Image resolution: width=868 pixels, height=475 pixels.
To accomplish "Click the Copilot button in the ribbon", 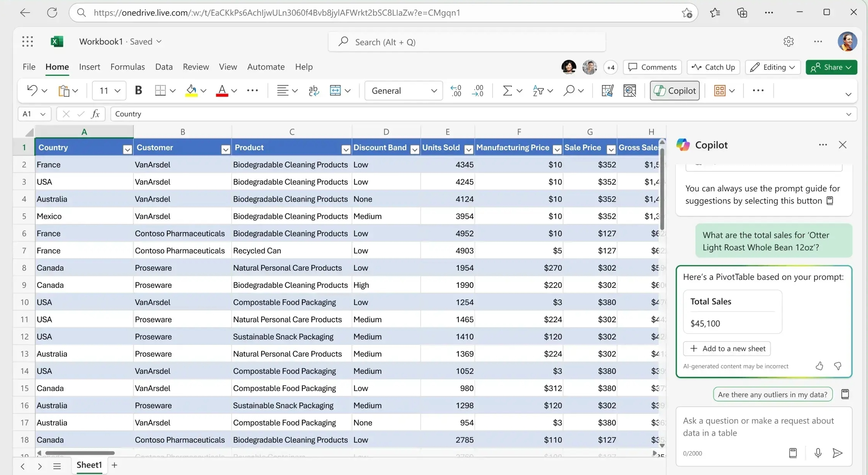I will [674, 90].
